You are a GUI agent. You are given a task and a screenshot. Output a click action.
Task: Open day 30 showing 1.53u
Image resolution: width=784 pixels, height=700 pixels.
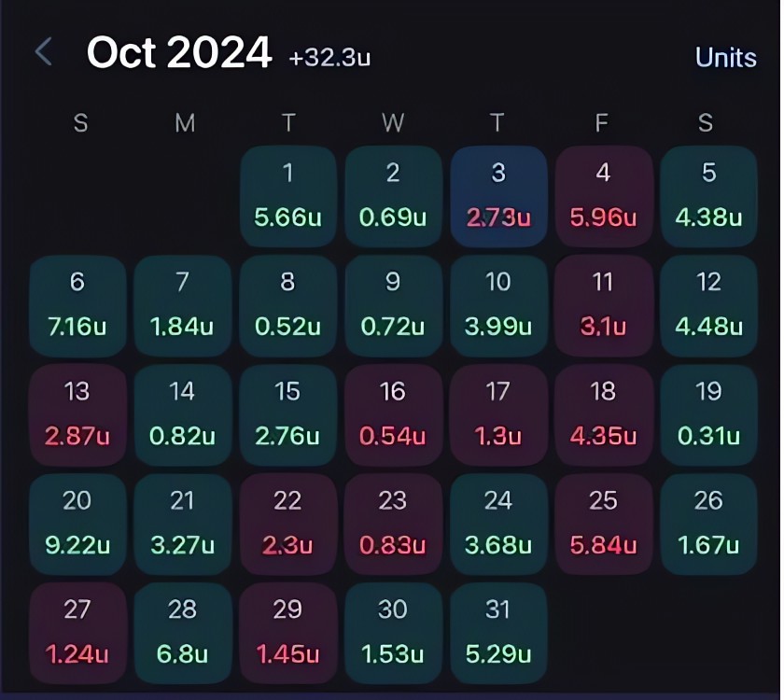(x=394, y=634)
